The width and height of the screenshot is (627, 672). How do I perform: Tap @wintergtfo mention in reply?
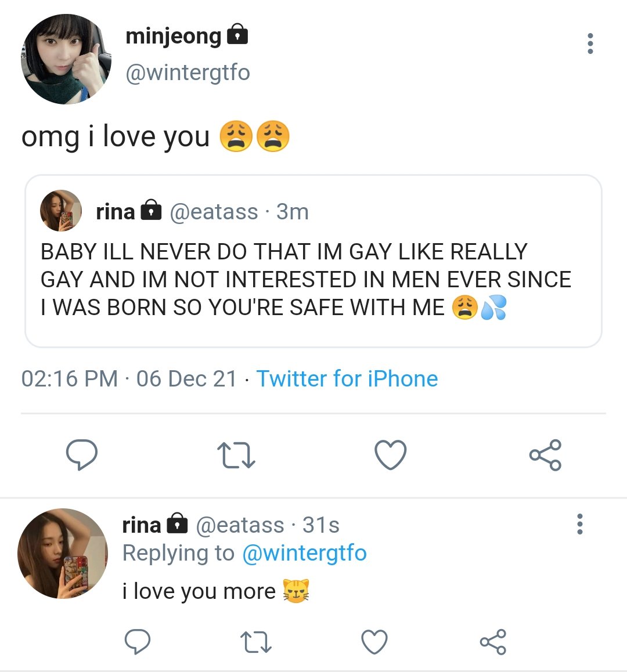304,553
